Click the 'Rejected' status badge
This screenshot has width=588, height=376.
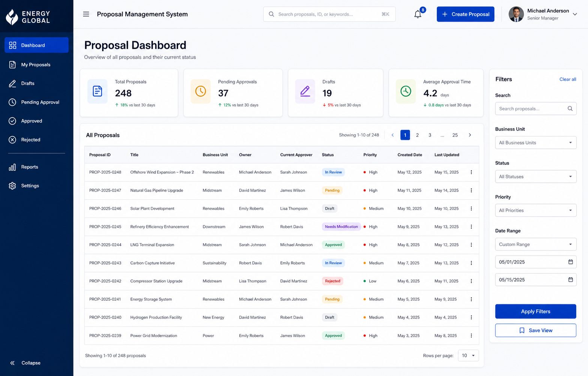tap(333, 281)
